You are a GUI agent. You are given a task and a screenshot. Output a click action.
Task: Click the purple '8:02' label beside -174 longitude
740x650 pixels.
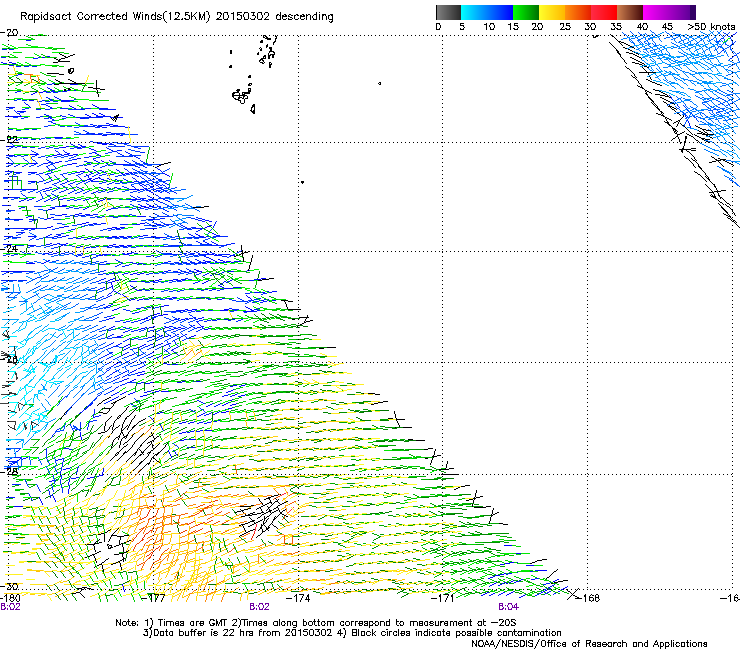pos(259,607)
